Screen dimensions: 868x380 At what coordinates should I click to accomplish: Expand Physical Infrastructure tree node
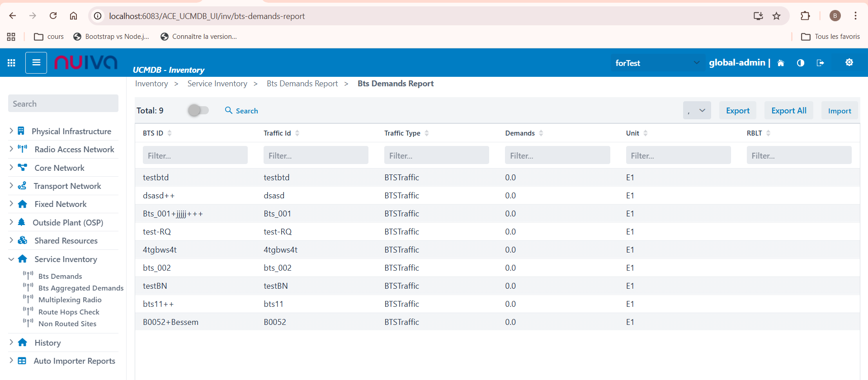[11, 131]
